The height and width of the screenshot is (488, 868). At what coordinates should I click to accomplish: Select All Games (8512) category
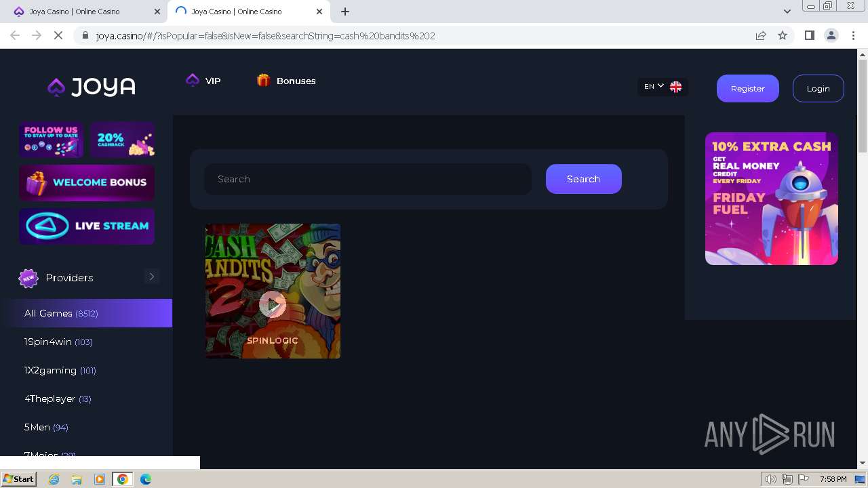pos(86,313)
